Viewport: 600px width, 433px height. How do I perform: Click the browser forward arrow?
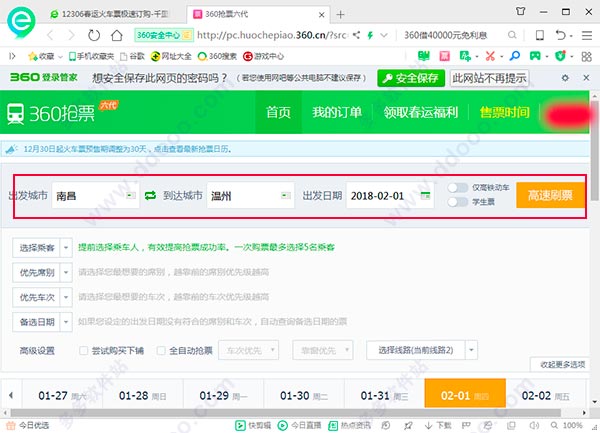coord(71,35)
